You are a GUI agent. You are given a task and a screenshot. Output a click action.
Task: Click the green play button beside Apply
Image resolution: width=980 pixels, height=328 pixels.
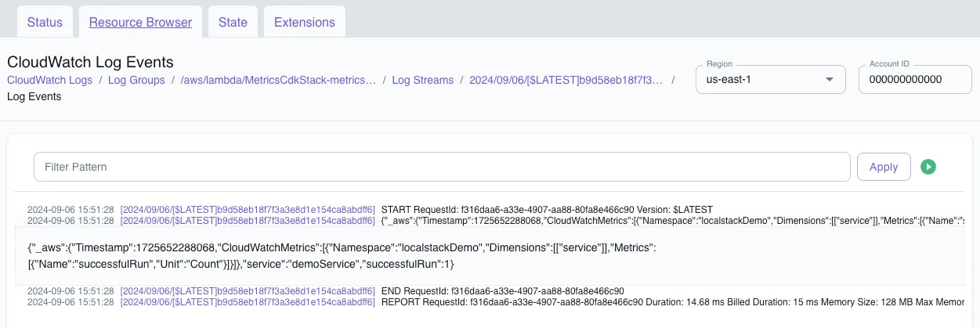coord(928,167)
